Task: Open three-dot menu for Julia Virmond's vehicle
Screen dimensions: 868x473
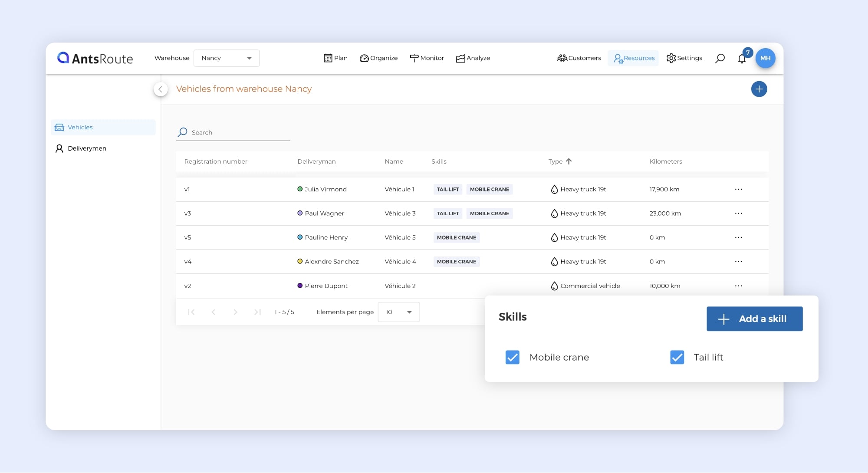Action: pos(738,189)
